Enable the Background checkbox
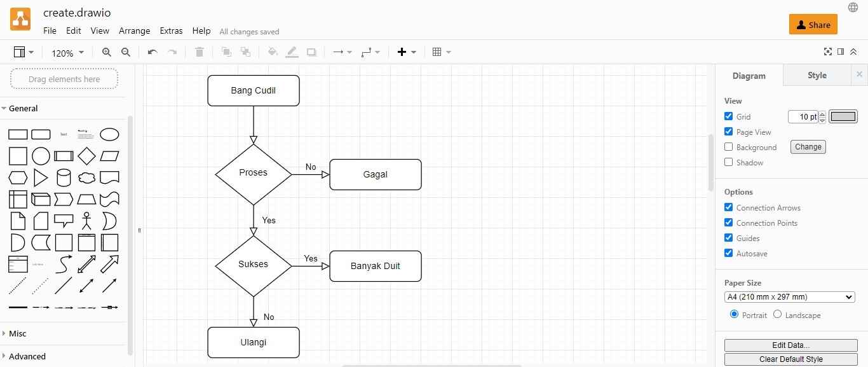 pyautogui.click(x=729, y=147)
